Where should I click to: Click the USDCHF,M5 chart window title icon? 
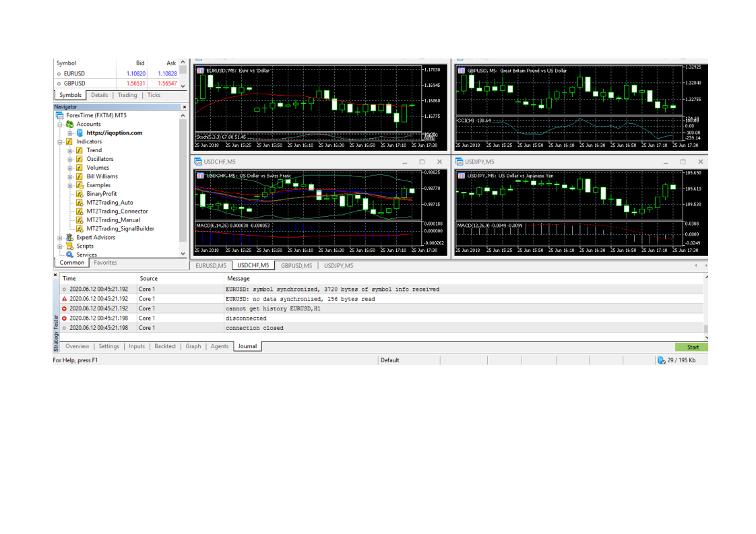click(198, 162)
